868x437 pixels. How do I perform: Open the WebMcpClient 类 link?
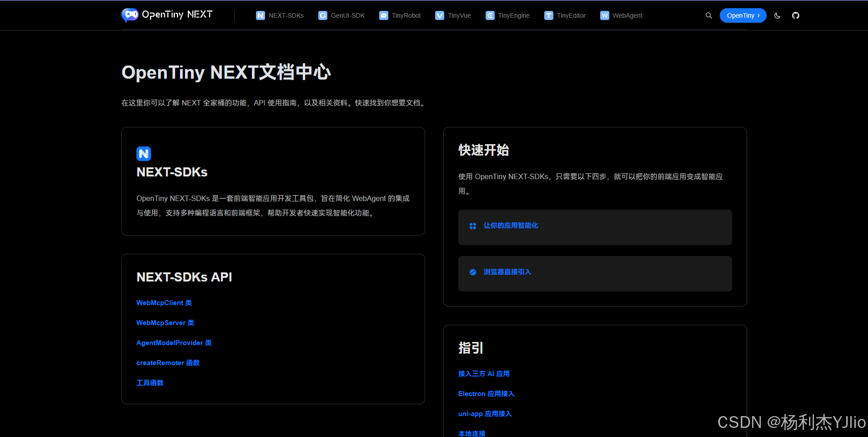point(164,303)
